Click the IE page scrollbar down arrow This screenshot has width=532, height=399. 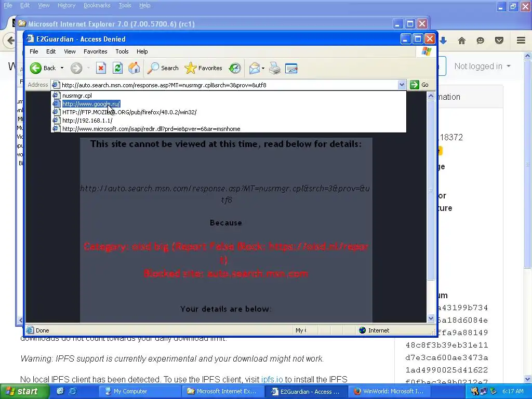[431, 318]
